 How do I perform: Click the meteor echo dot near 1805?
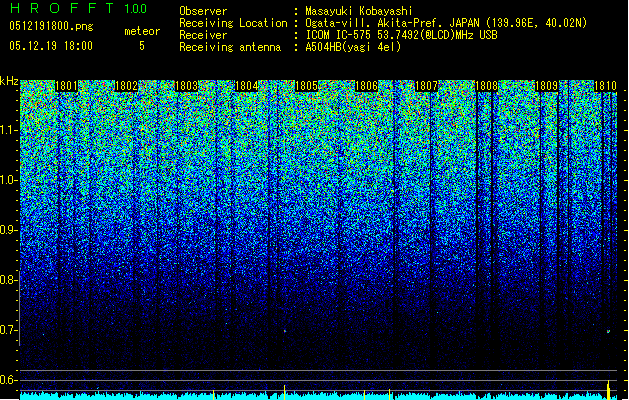tap(285, 331)
